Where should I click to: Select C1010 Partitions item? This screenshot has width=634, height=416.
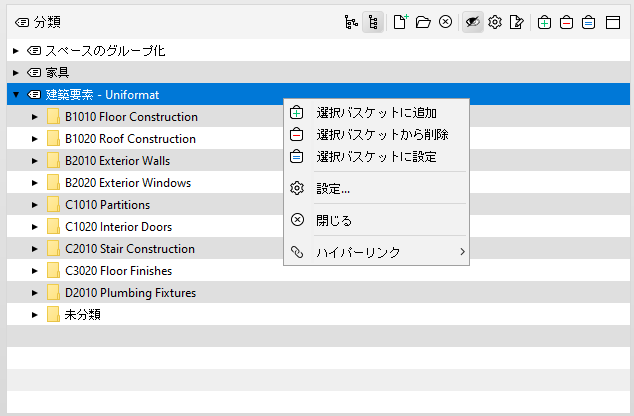(x=108, y=205)
